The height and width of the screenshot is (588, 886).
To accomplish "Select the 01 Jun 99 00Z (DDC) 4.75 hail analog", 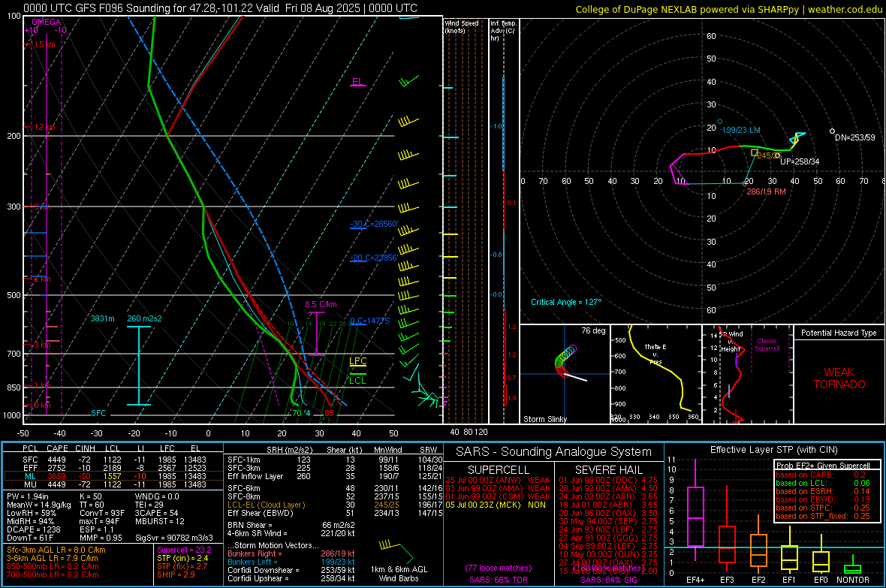I will click(x=608, y=480).
